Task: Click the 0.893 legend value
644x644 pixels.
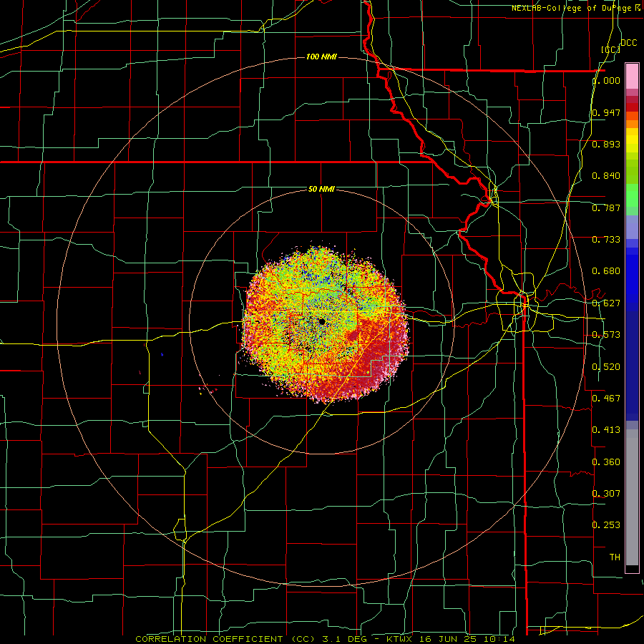Action: [x=606, y=144]
